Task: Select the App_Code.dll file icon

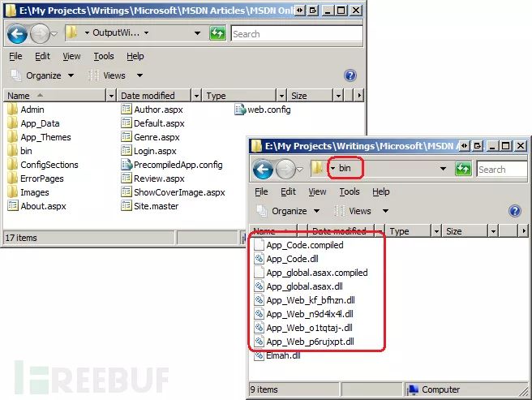Action: point(259,259)
